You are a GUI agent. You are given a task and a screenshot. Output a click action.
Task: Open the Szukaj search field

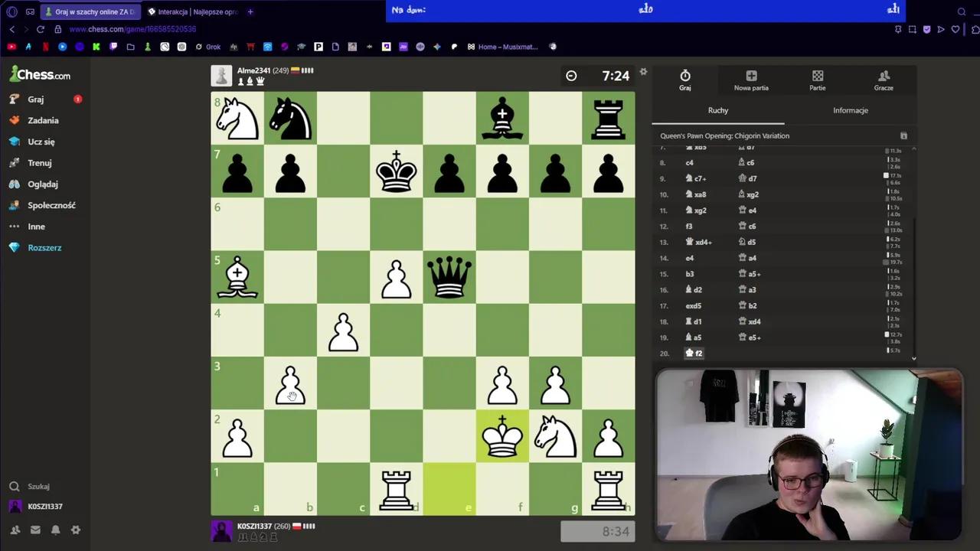[x=38, y=487]
